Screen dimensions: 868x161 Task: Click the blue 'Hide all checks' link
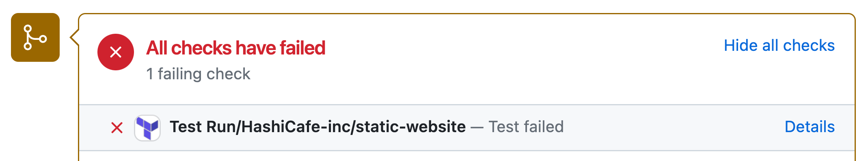[x=779, y=46]
